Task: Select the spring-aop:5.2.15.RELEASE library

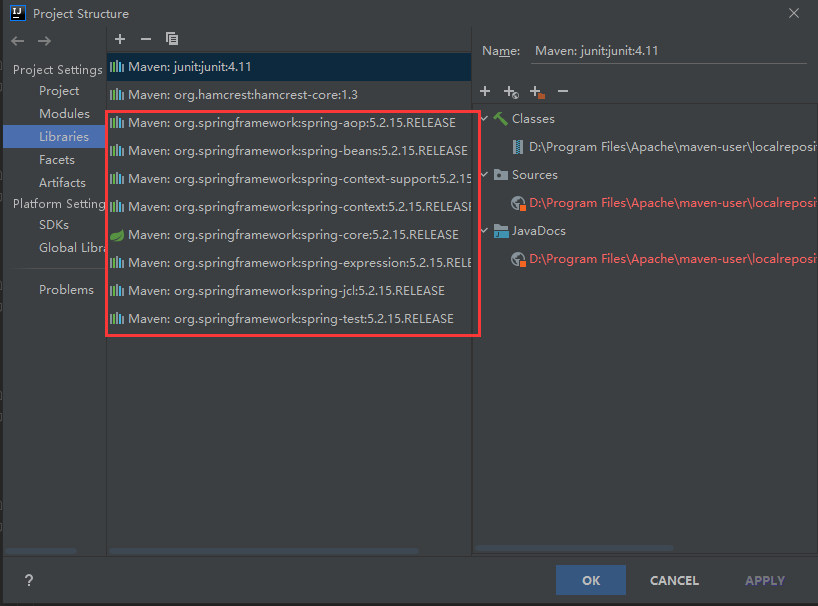Action: [289, 123]
